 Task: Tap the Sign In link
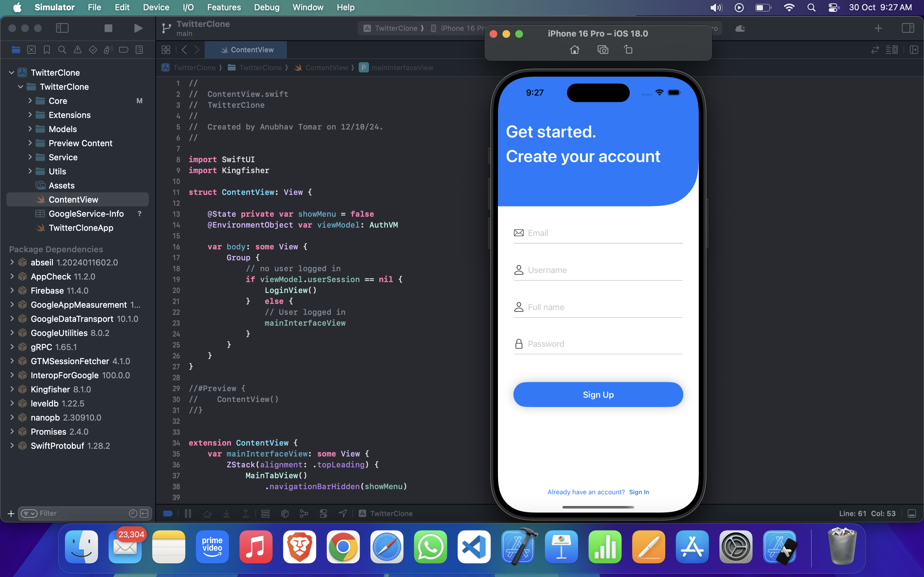[639, 492]
